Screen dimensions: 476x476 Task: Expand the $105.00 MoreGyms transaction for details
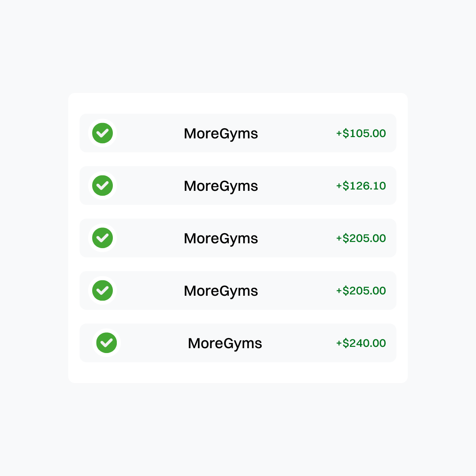click(x=238, y=133)
